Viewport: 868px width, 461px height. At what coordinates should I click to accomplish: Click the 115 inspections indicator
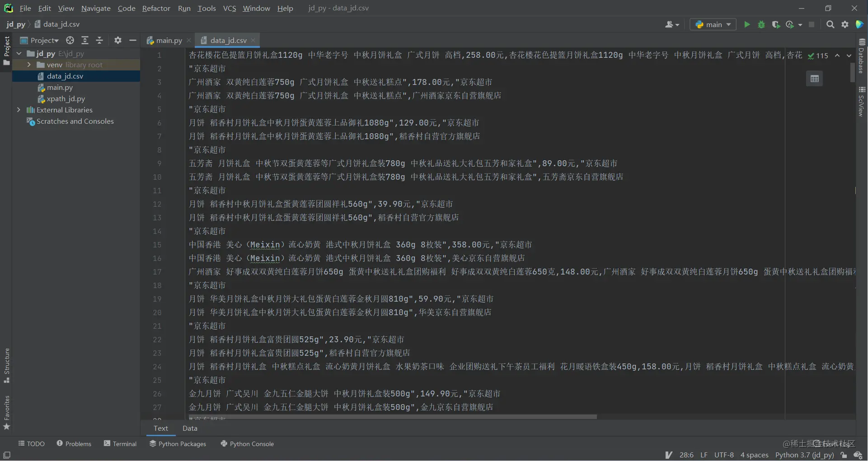(x=818, y=56)
